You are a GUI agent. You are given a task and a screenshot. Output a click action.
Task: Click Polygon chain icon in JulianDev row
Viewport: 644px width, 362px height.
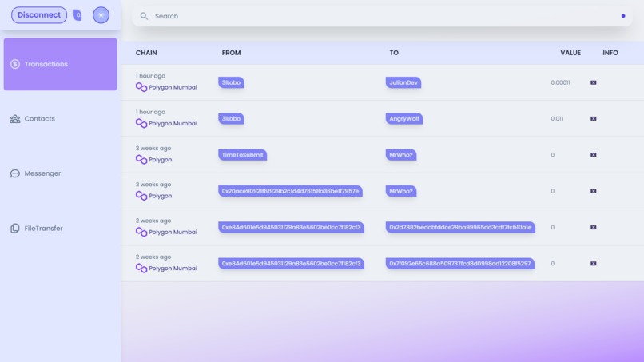point(141,87)
